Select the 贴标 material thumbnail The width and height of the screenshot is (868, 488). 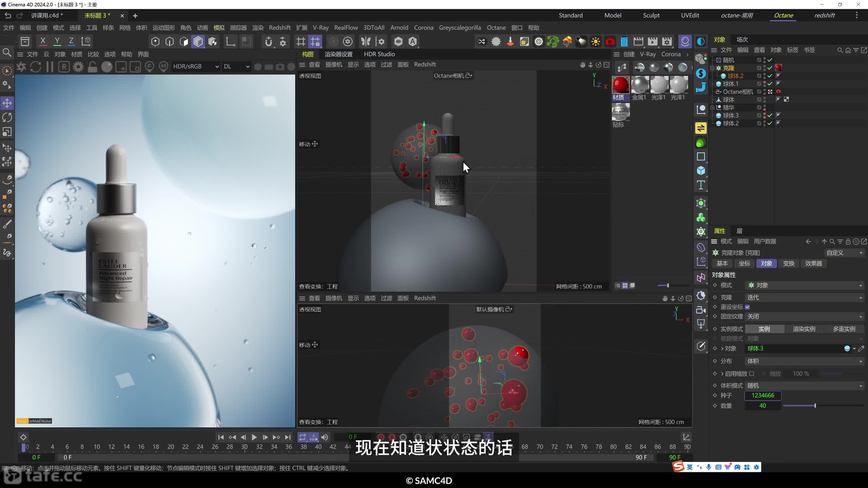620,112
